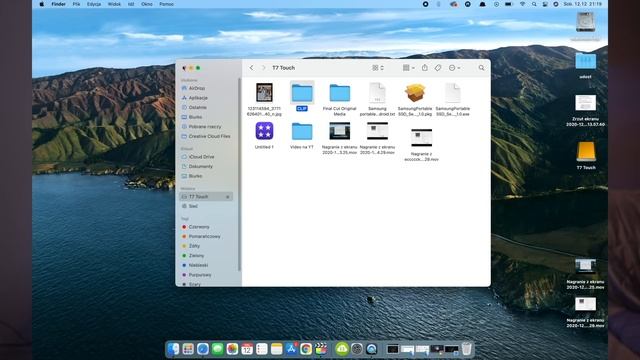Viewport: 640px width, 360px height.
Task: Open the Pomoc menu
Action: point(167,4)
